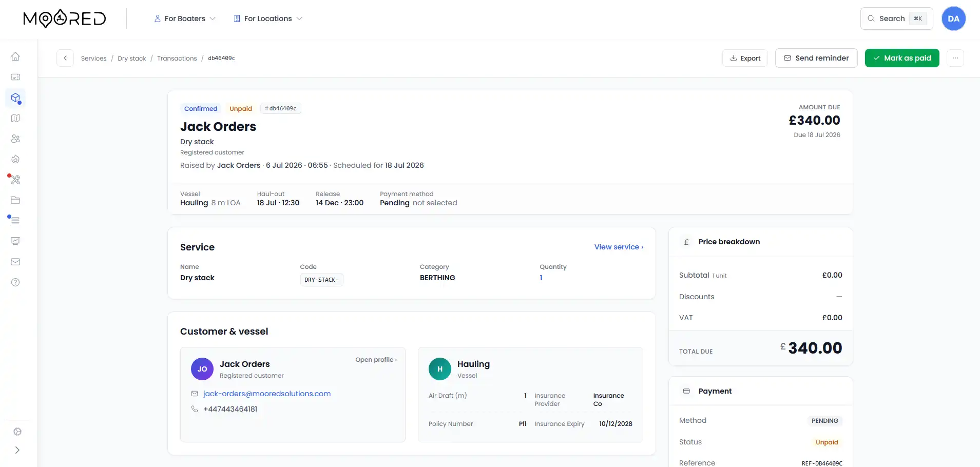
Task: Open the DA user avatar
Action: coord(953,18)
